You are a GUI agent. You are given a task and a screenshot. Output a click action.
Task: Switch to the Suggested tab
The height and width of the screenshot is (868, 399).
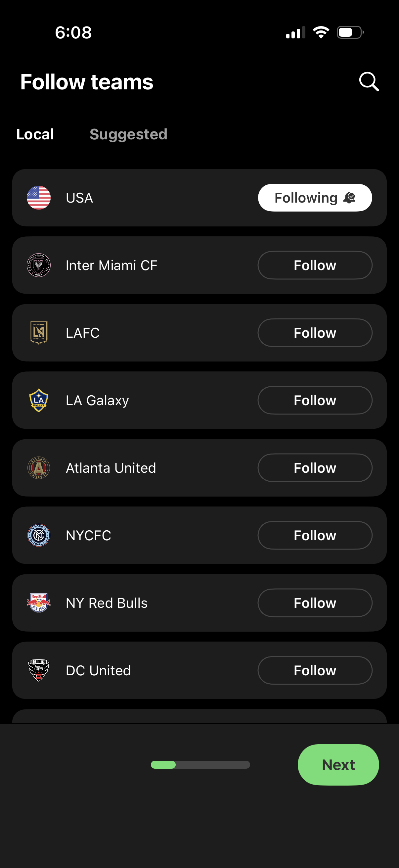(x=128, y=134)
